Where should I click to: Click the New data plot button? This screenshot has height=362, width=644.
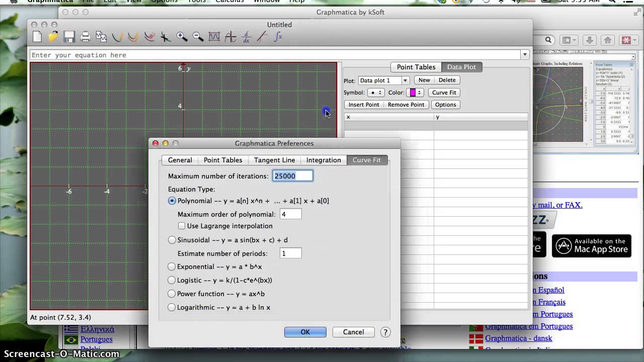[424, 80]
